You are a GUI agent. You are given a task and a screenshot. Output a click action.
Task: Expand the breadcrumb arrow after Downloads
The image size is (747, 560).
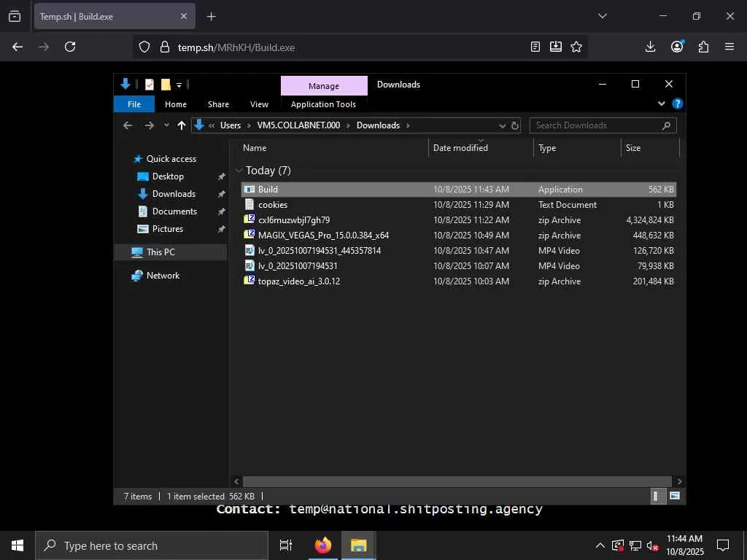point(408,125)
